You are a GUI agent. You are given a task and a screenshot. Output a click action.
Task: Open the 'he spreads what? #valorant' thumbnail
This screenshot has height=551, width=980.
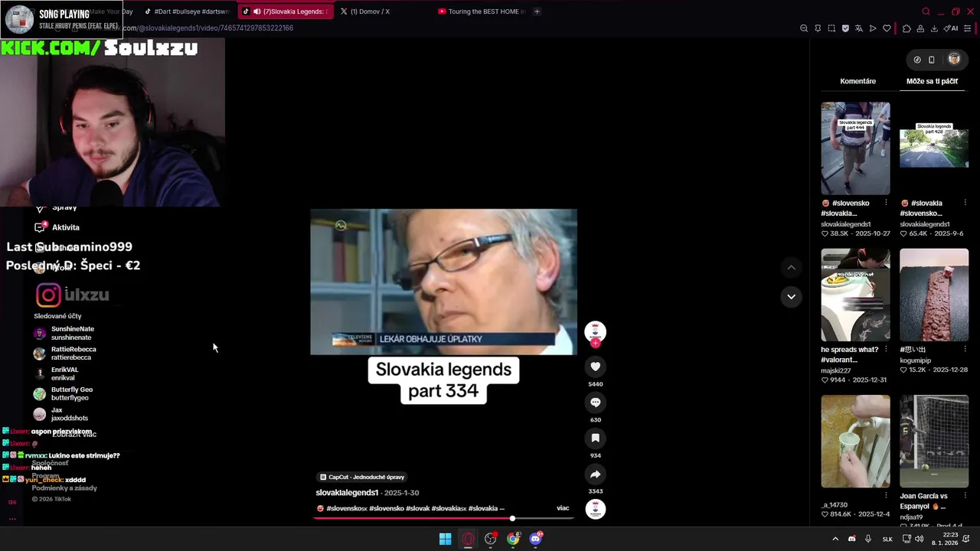855,295
